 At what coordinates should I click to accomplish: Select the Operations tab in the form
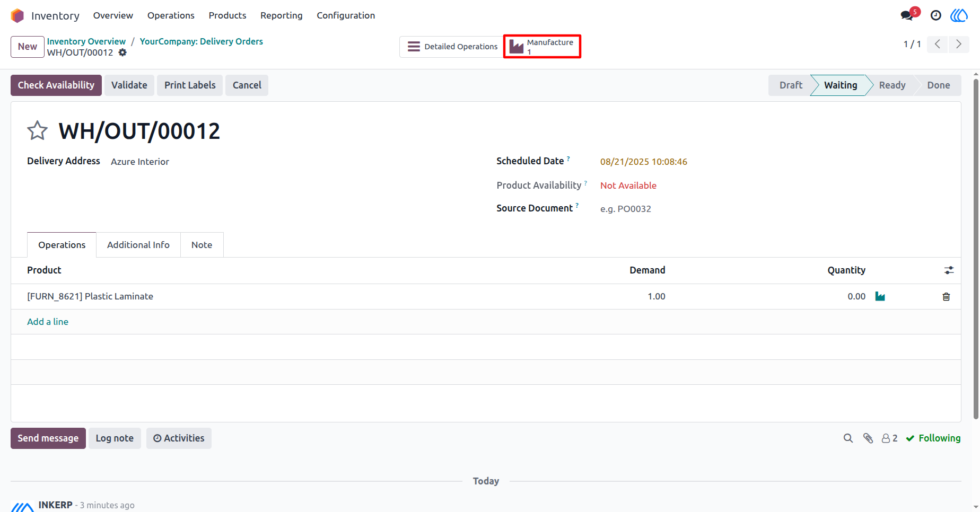pos(62,245)
